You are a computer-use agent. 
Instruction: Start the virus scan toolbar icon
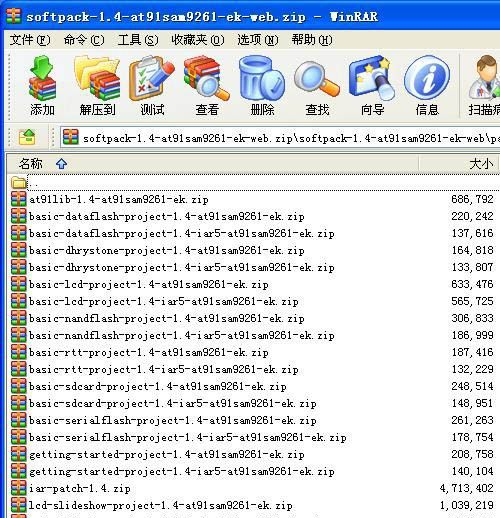click(483, 86)
